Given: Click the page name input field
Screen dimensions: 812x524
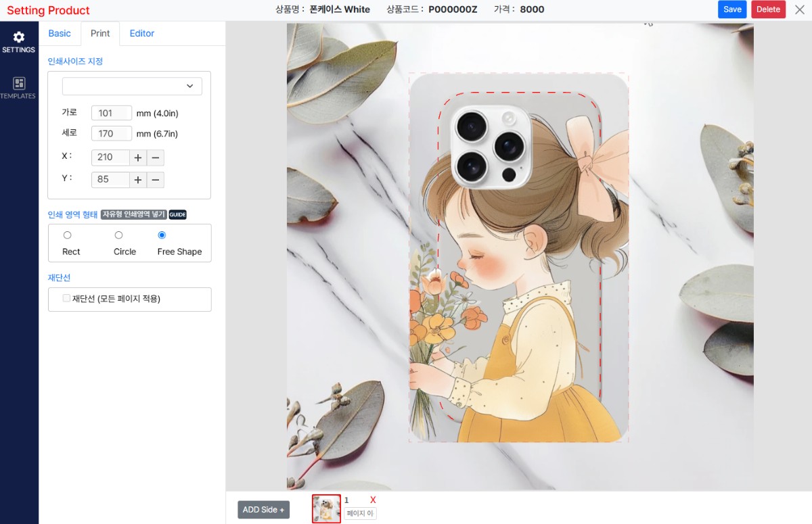Looking at the screenshot, I should (x=360, y=514).
